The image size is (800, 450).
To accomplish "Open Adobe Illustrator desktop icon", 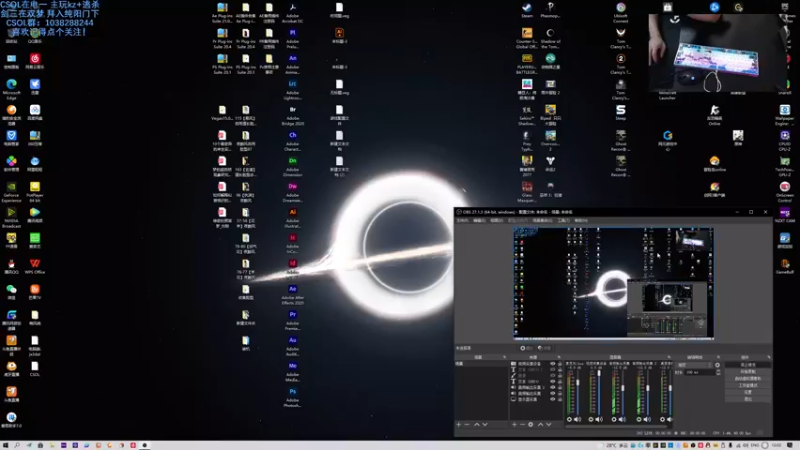I will [x=292, y=218].
